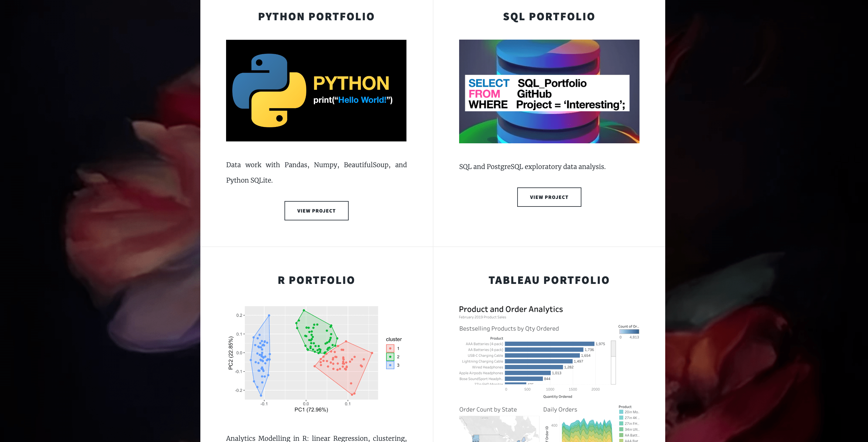Toggle the AAA Bat.. entry in Daily Orders legend

(x=621, y=440)
